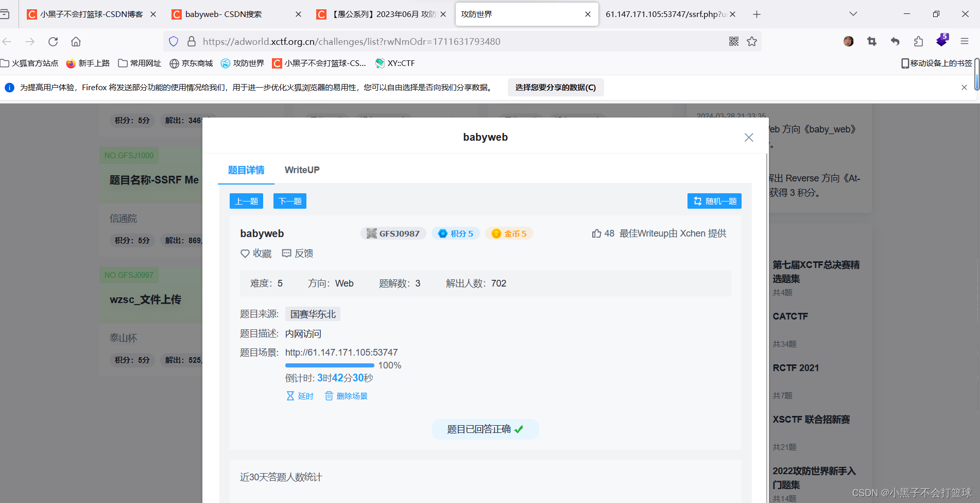980x503 pixels.
Task: Click the 反馈 feedback bubble icon
Action: pyautogui.click(x=286, y=253)
